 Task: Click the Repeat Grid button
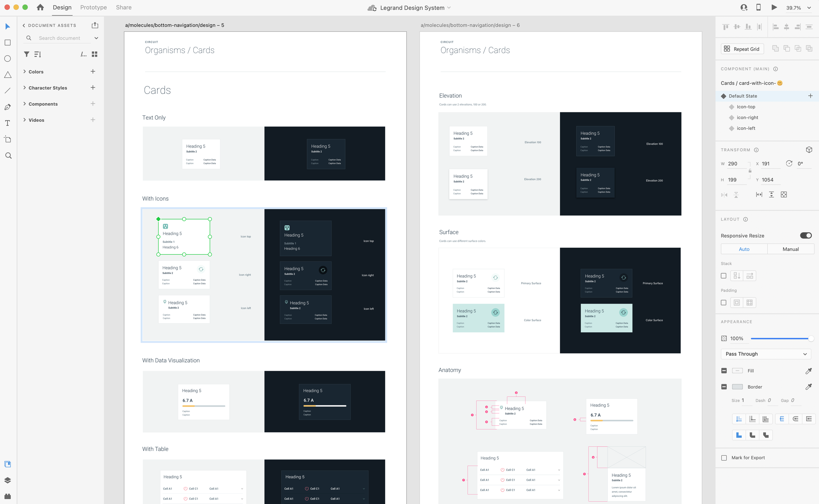pyautogui.click(x=742, y=49)
